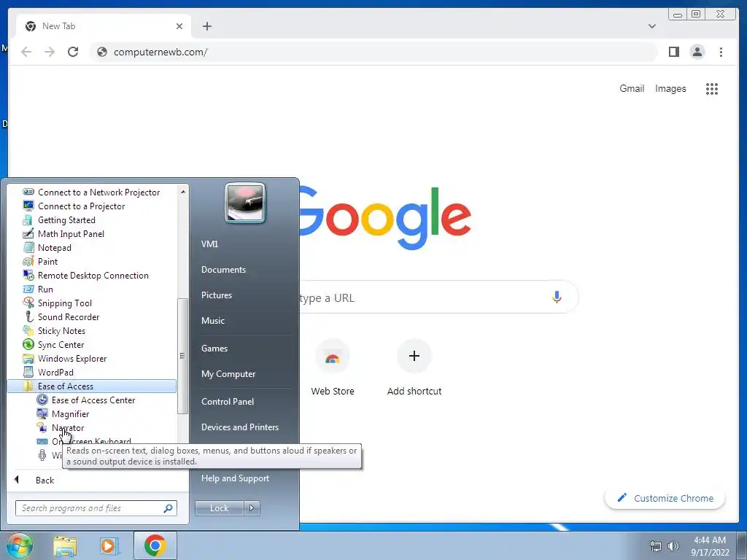Open Chrome three-dot menu
747x560 pixels.
(721, 52)
